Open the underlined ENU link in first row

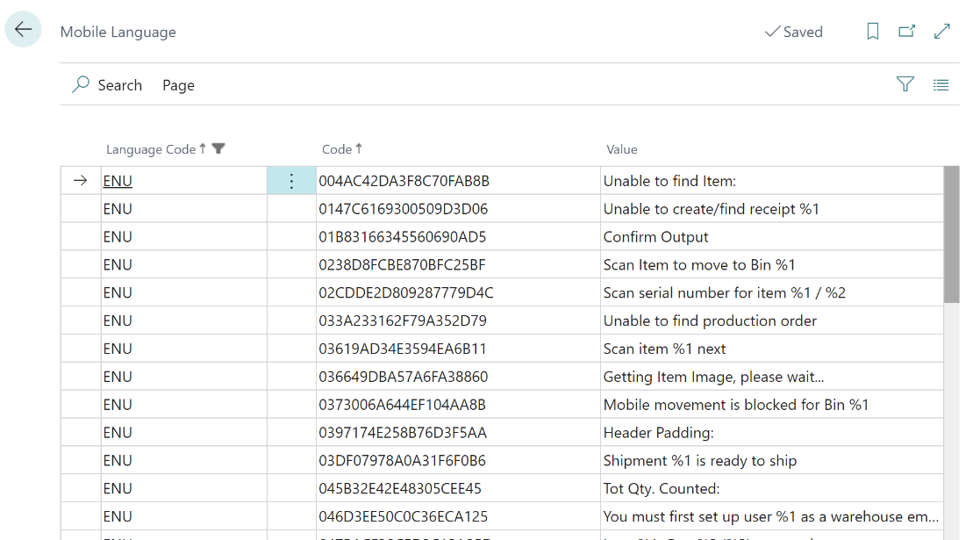118,181
